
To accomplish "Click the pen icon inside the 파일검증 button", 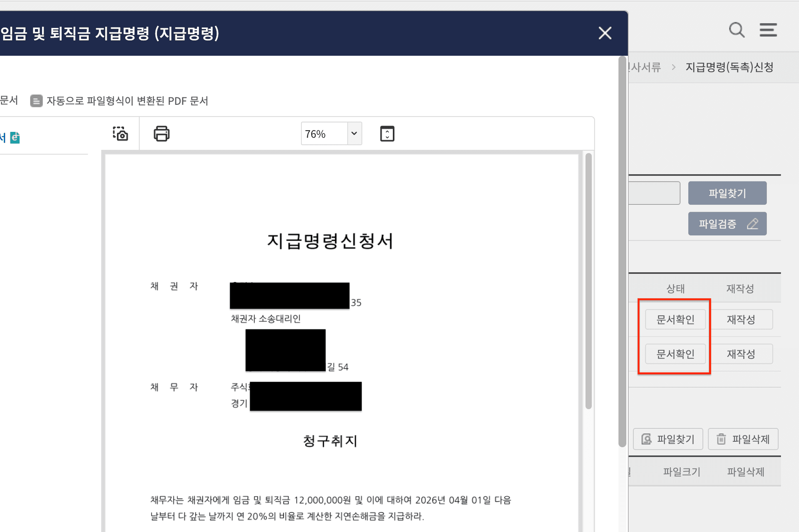I will click(x=753, y=223).
